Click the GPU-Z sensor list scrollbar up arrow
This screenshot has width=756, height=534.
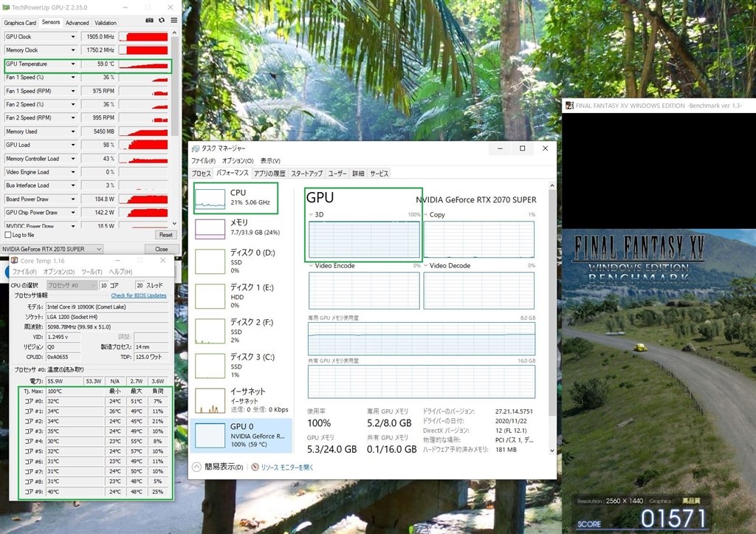point(174,32)
